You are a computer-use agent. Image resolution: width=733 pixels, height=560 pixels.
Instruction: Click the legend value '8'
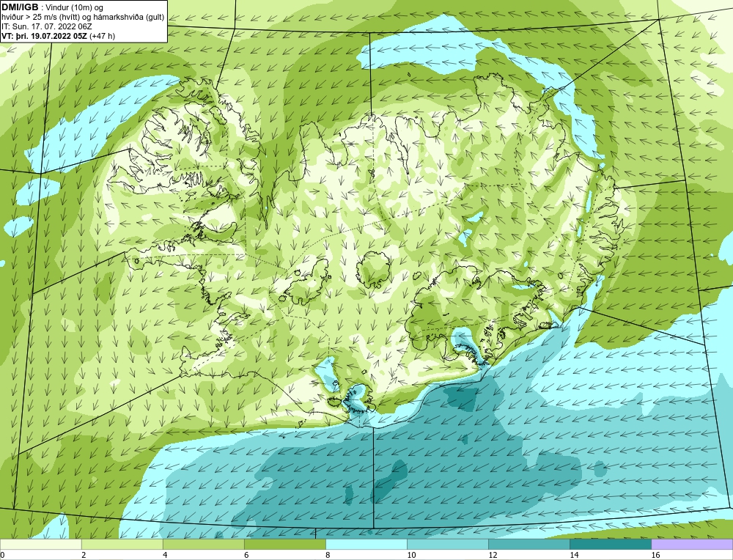pyautogui.click(x=328, y=555)
